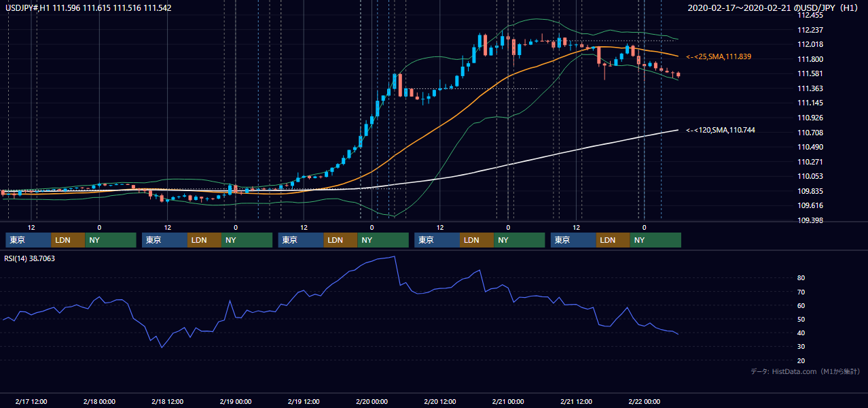The width and height of the screenshot is (868, 408).
Task: Click the 2/17 12:00 time axis label
Action: (31, 402)
